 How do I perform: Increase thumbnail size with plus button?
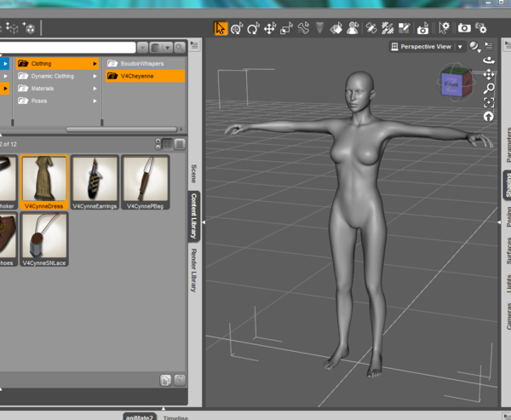pos(158,141)
